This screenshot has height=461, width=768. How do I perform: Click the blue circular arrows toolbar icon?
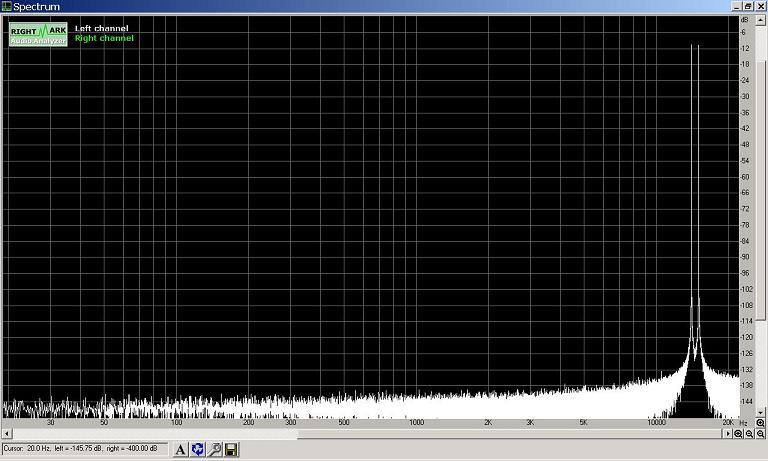pos(197,450)
